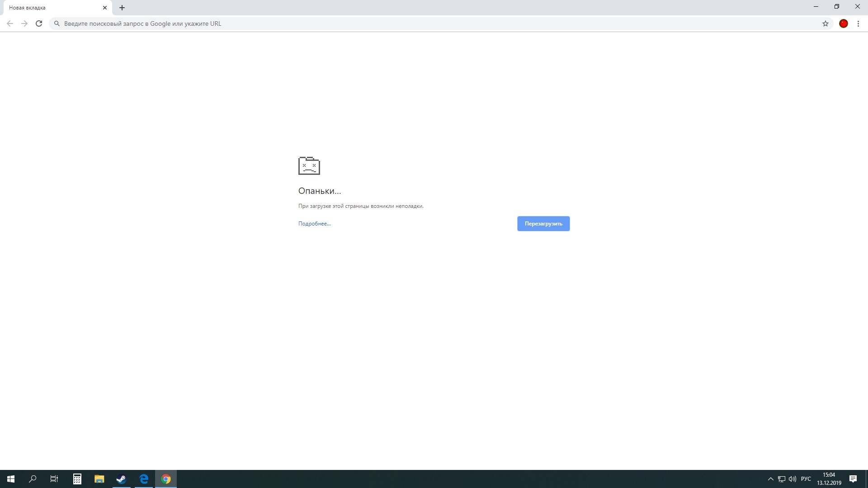Focus the address bar search field
Viewport: 868px width, 488px height.
coord(441,23)
